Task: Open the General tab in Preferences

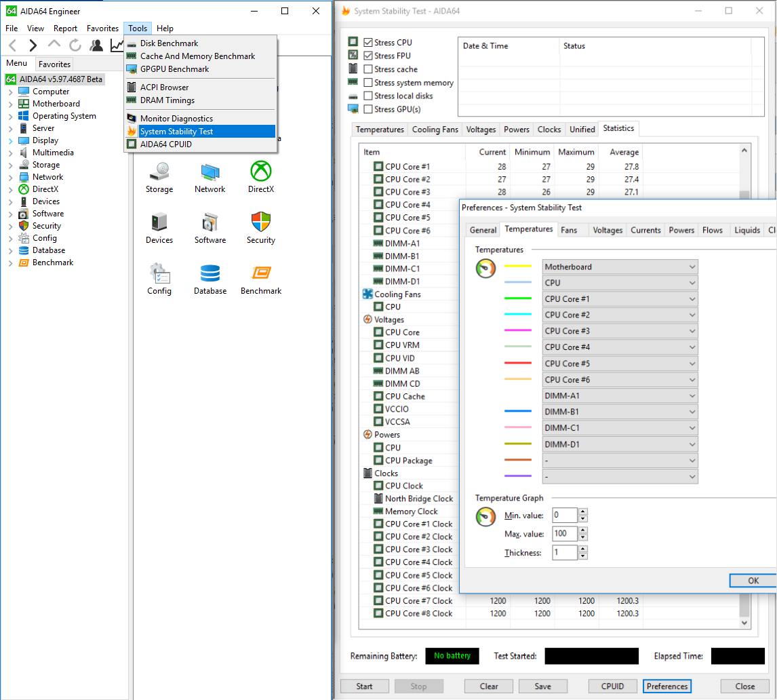Action: click(x=483, y=230)
